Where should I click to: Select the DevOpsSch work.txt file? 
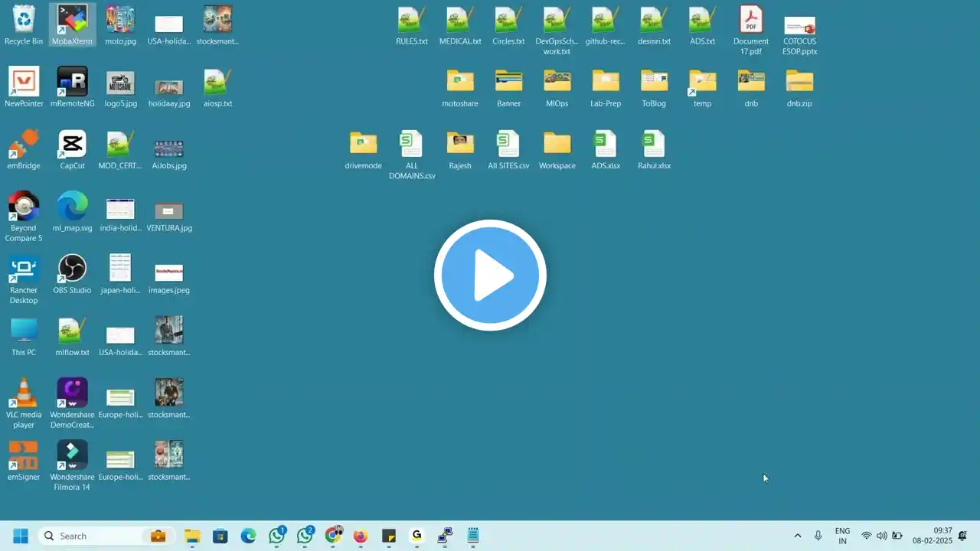pyautogui.click(x=557, y=31)
